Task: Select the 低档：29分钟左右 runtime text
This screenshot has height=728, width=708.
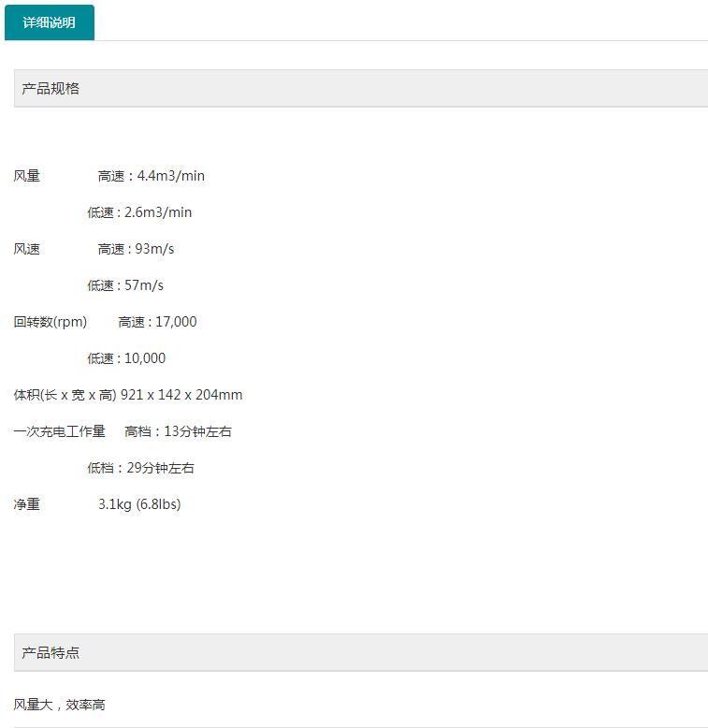Action: pyautogui.click(x=140, y=468)
